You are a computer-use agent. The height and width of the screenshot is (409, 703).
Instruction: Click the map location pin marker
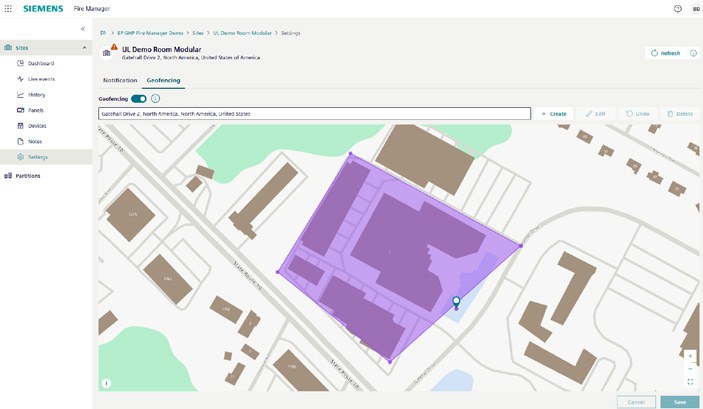pos(456,302)
